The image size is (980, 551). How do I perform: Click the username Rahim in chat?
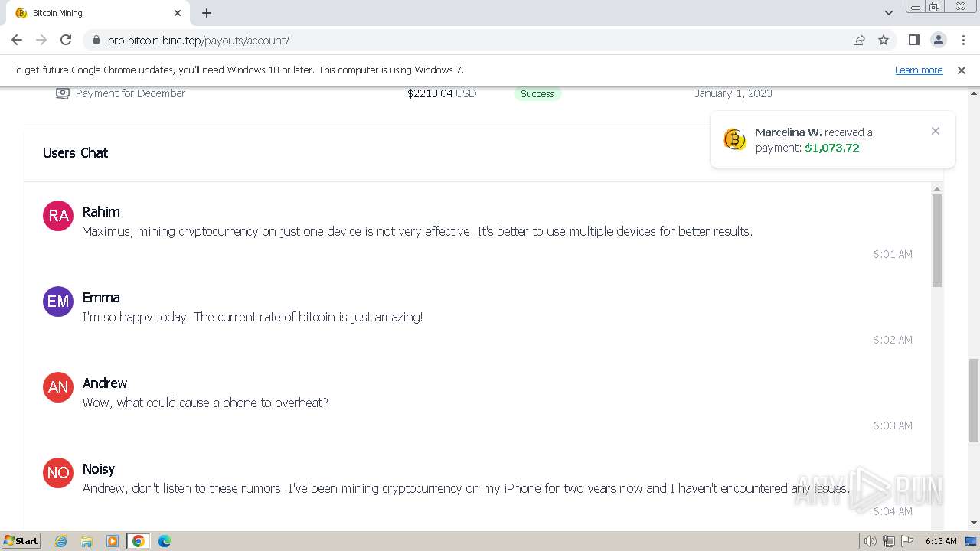coord(101,212)
